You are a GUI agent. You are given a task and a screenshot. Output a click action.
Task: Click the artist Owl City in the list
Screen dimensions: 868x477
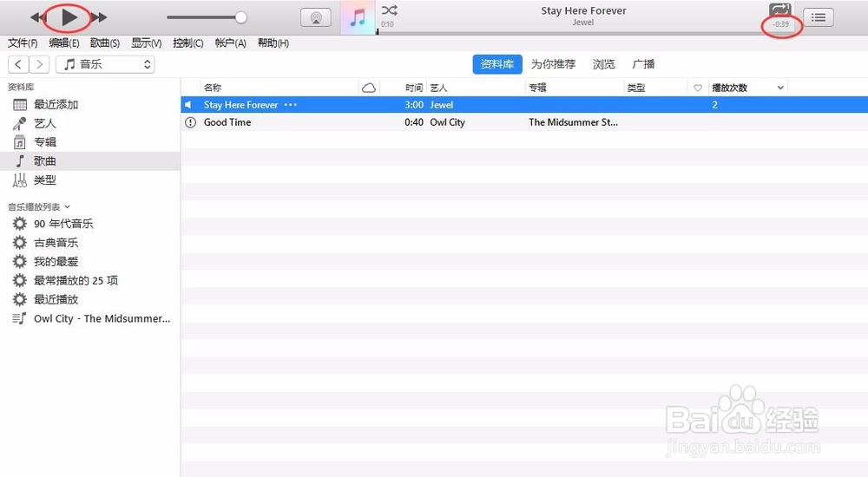point(447,122)
